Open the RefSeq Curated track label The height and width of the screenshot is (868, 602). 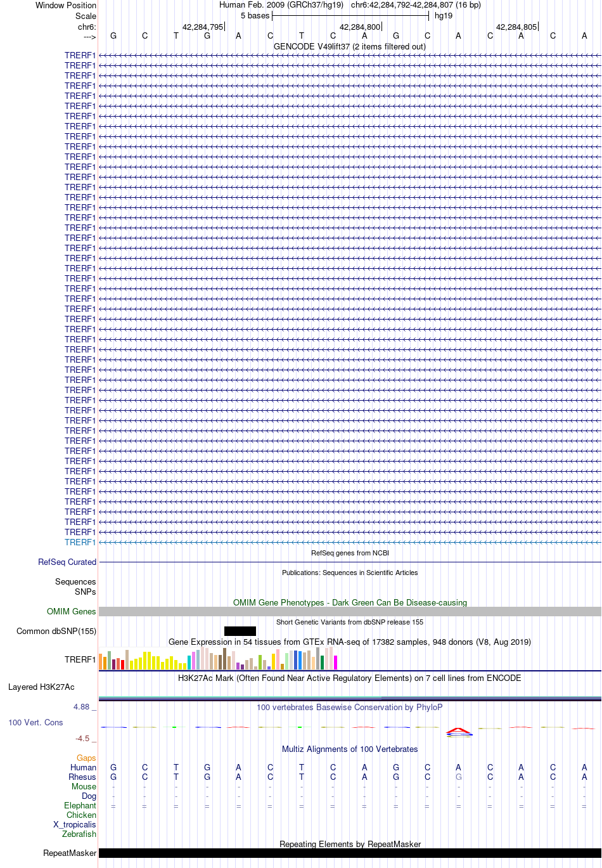pyautogui.click(x=67, y=562)
